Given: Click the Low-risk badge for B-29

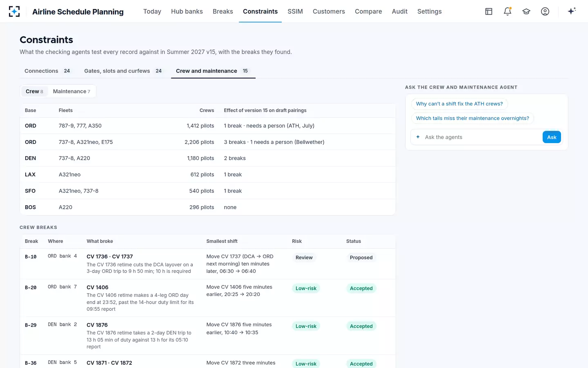Looking at the screenshot, I should pos(306,326).
